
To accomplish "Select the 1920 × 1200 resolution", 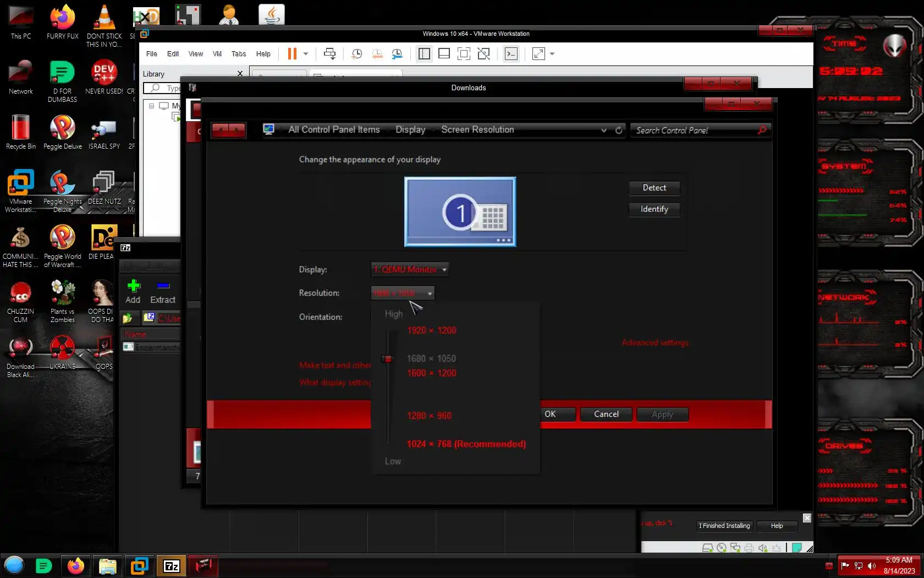I will 432,330.
